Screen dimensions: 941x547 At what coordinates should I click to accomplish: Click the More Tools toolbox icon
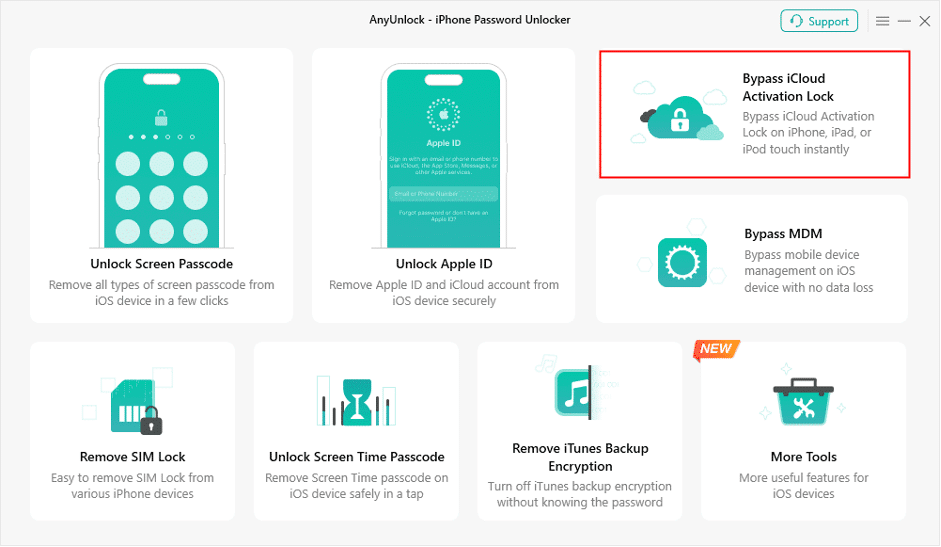coord(803,401)
